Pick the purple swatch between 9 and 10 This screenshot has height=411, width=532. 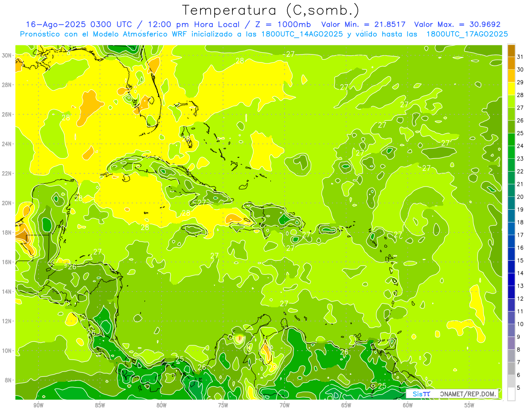pyautogui.click(x=511, y=330)
